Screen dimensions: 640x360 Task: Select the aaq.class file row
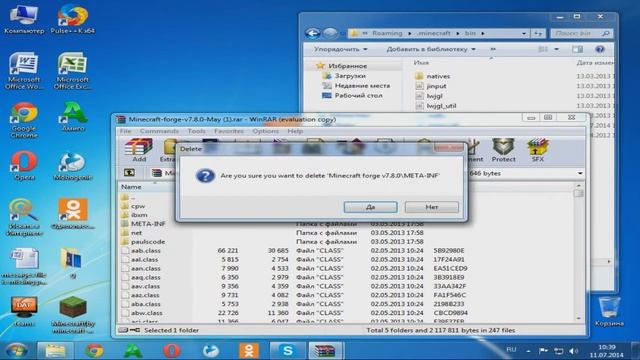(x=294, y=277)
